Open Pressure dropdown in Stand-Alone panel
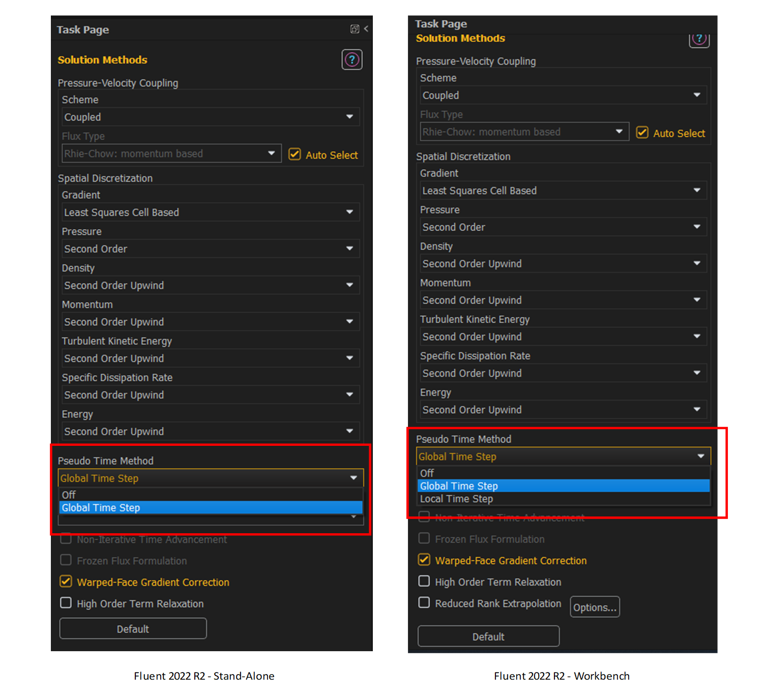Viewport: 767px width, 700px height. pos(211,249)
